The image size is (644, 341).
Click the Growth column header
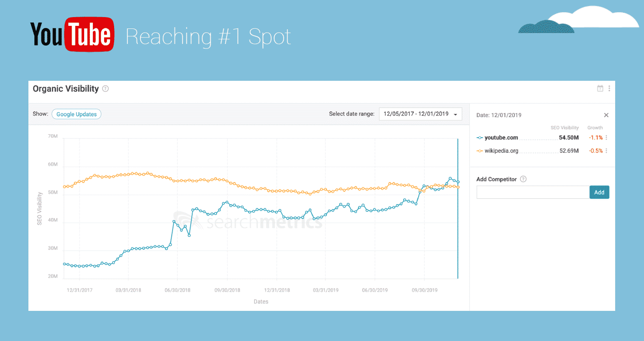coord(595,128)
